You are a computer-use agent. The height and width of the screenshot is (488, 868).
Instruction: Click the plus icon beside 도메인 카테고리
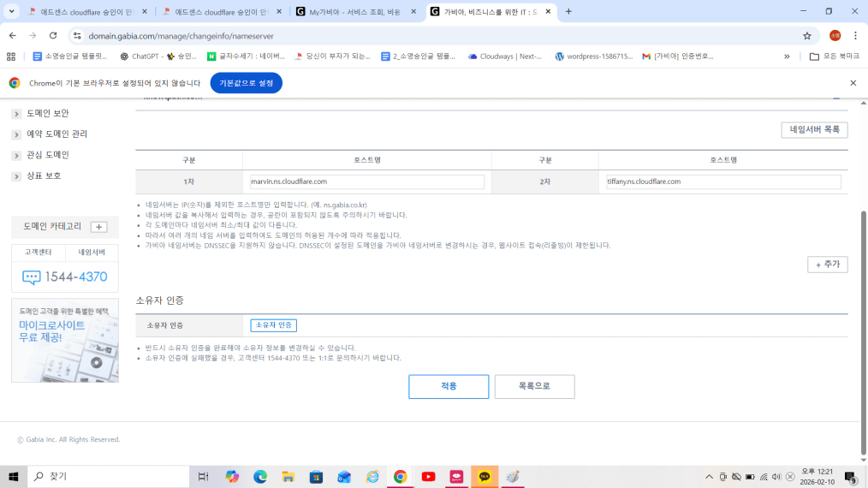click(x=99, y=227)
